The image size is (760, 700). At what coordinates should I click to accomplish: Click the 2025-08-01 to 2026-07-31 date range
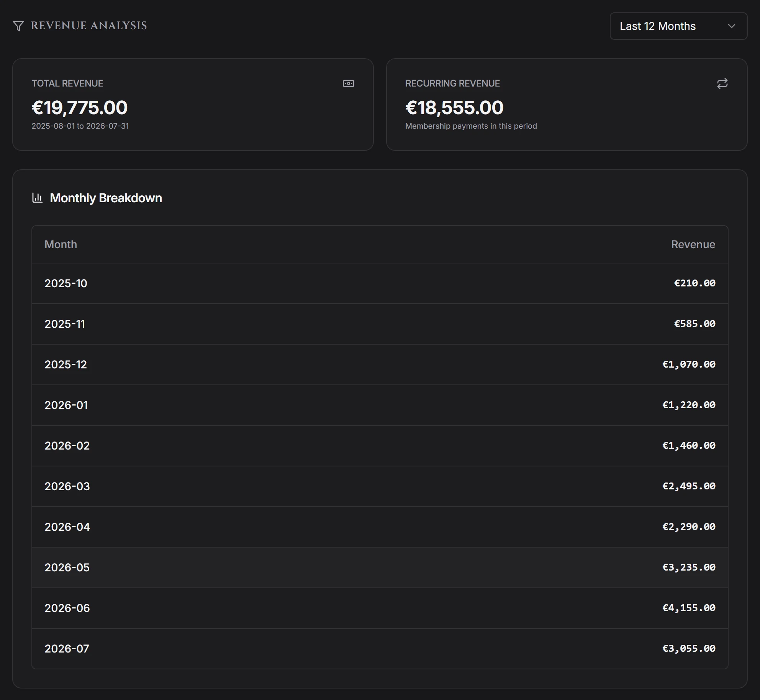click(80, 126)
